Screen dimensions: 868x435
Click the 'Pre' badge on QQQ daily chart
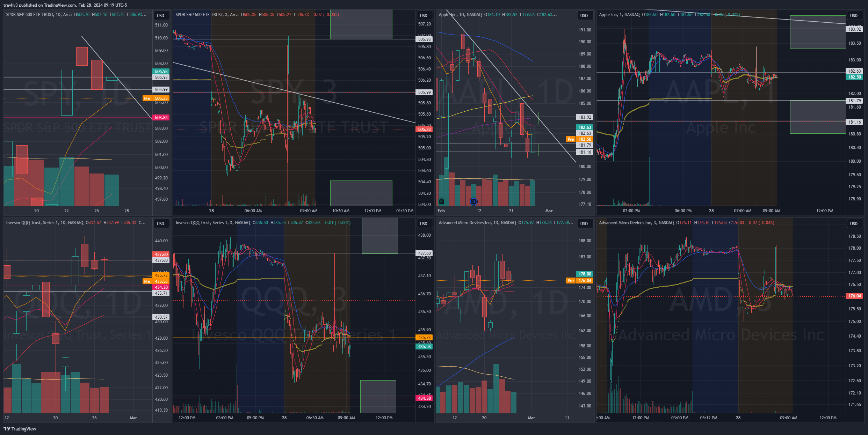click(147, 281)
